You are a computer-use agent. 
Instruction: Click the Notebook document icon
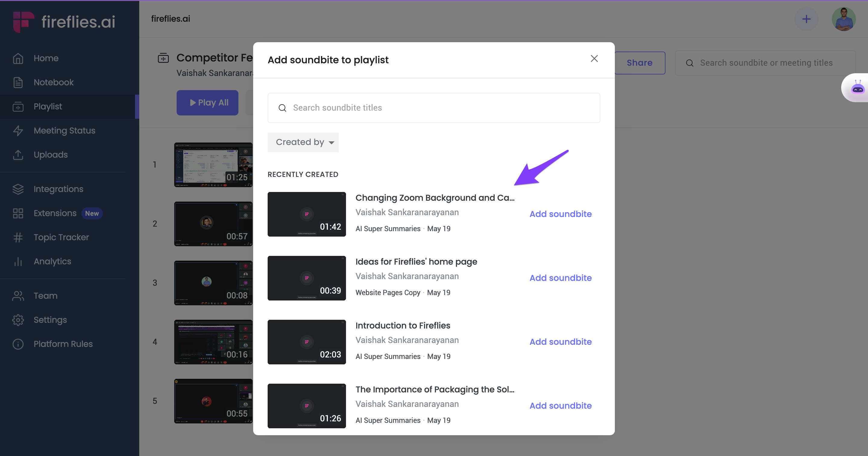click(18, 82)
